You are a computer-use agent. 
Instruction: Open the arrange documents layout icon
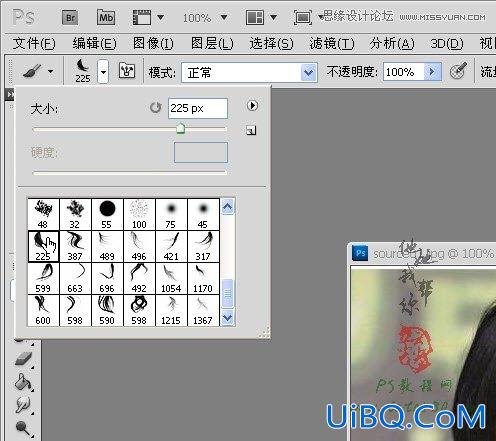(255, 17)
